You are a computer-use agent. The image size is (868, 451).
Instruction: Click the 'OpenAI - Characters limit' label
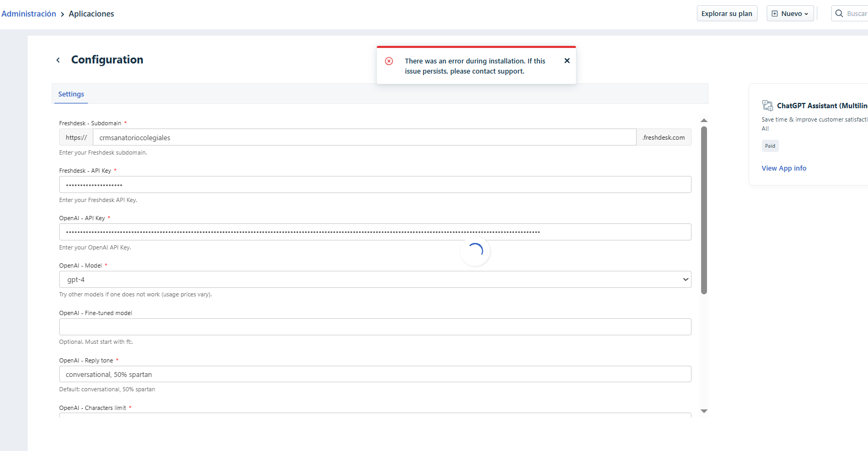click(93, 408)
